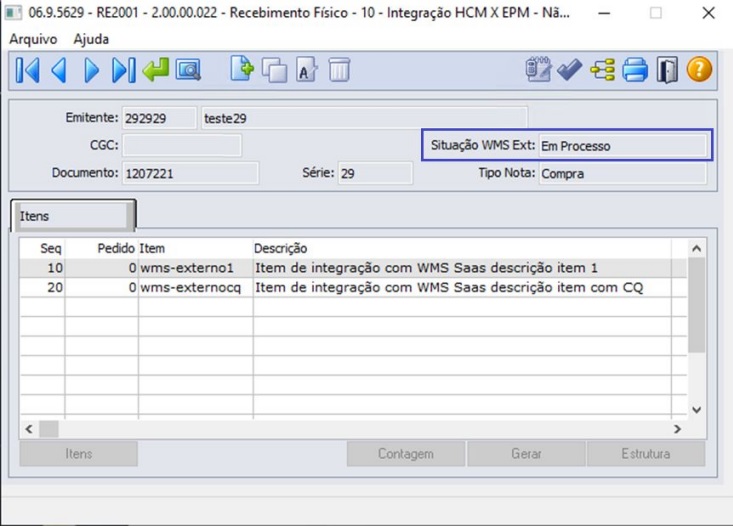Image resolution: width=733 pixels, height=526 pixels.
Task: Click grid vertical scrollbar down arrow
Action: (x=697, y=410)
